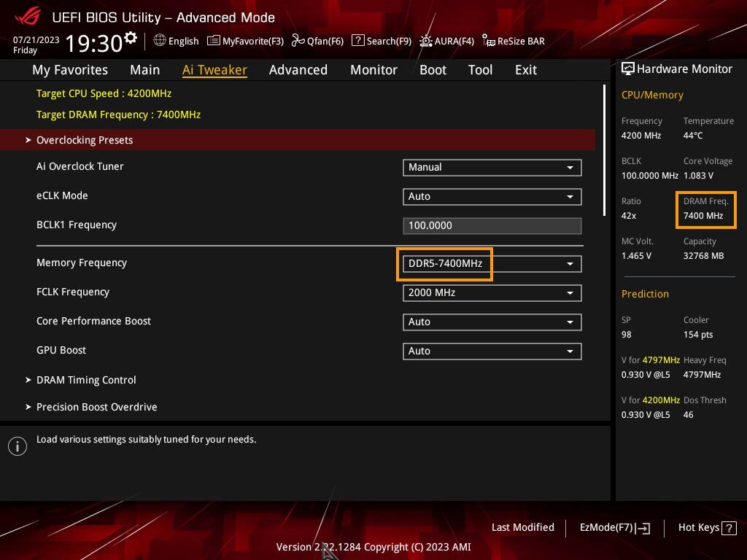Open the eCLK Mode dropdown

(492, 197)
